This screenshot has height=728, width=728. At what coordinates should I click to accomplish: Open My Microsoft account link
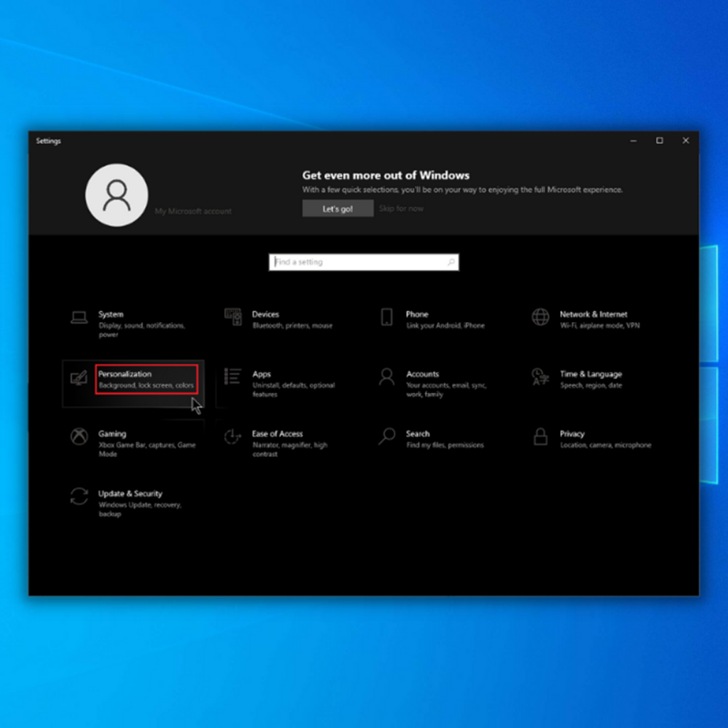click(193, 211)
